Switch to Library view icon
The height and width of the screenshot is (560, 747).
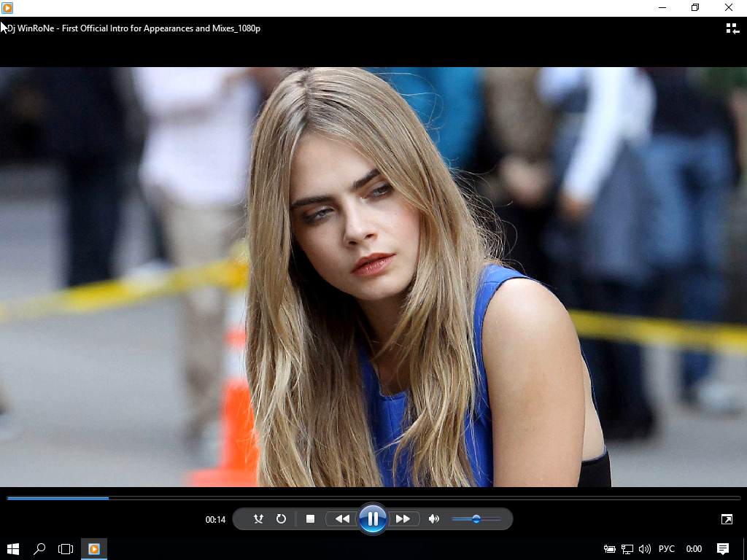pyautogui.click(x=732, y=28)
